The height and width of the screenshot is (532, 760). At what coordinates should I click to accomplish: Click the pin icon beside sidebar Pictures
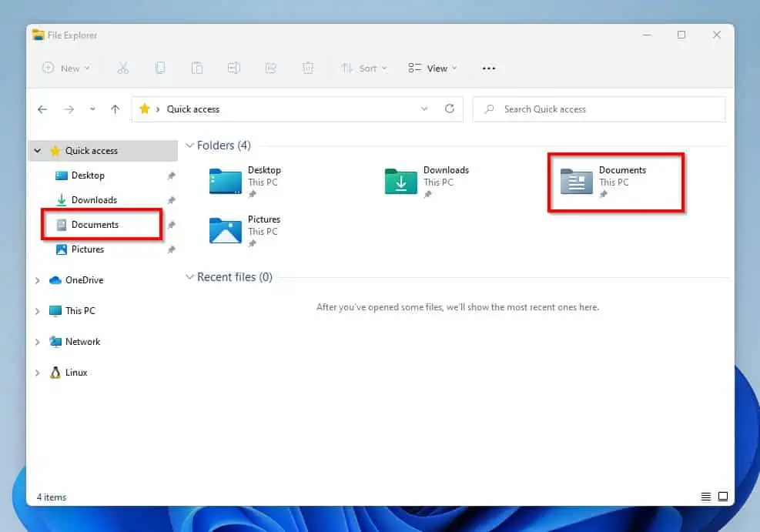pyautogui.click(x=171, y=249)
